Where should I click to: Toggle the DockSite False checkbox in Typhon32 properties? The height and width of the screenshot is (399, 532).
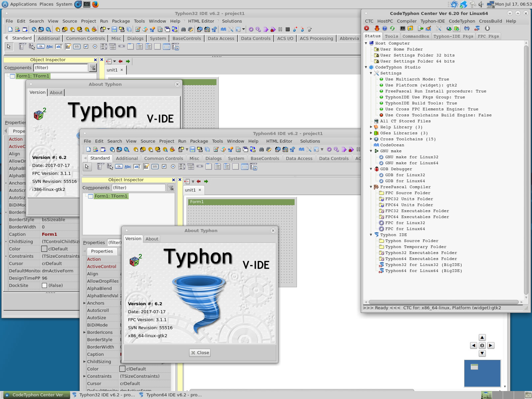pyautogui.click(x=45, y=285)
